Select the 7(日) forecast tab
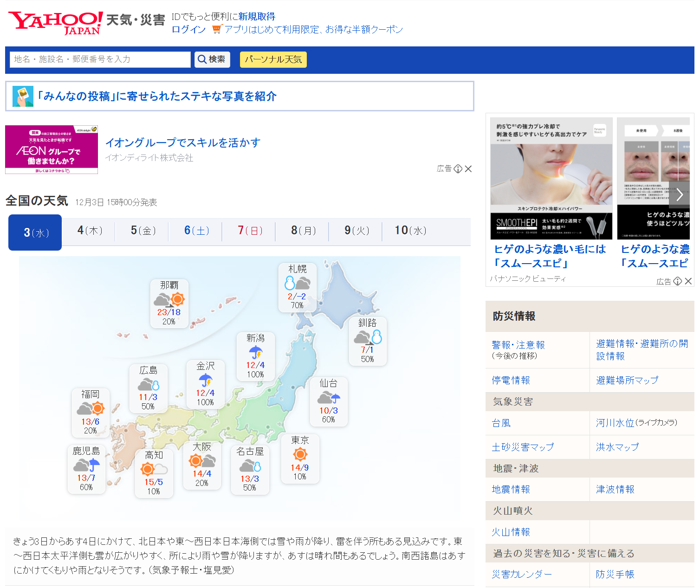Viewport: 700px width, 588px height. [x=249, y=231]
